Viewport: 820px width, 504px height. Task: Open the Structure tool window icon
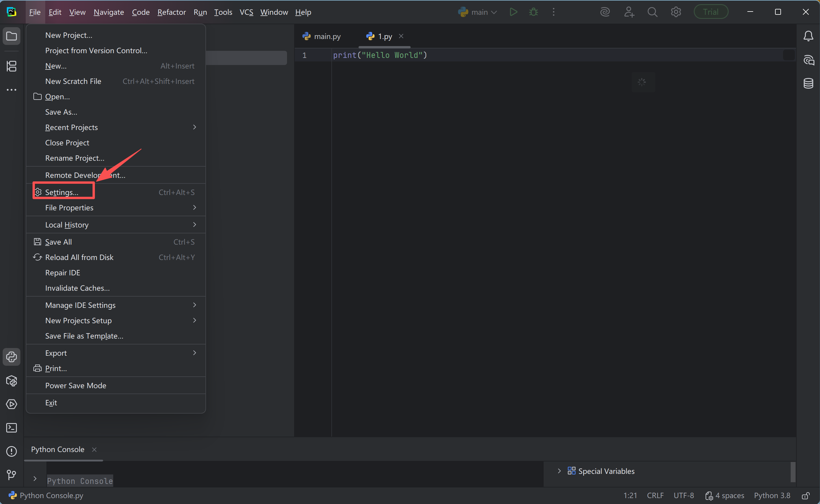(12, 66)
